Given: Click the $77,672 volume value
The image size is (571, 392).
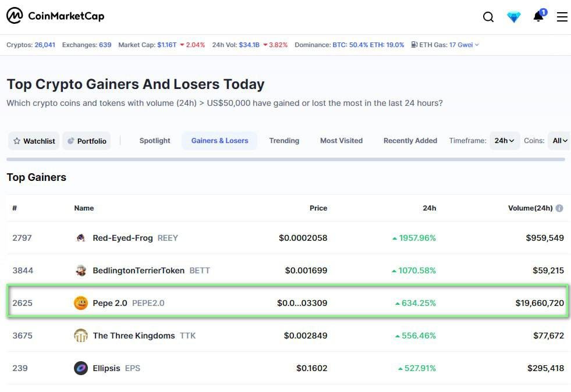Looking at the screenshot, I should (548, 336).
